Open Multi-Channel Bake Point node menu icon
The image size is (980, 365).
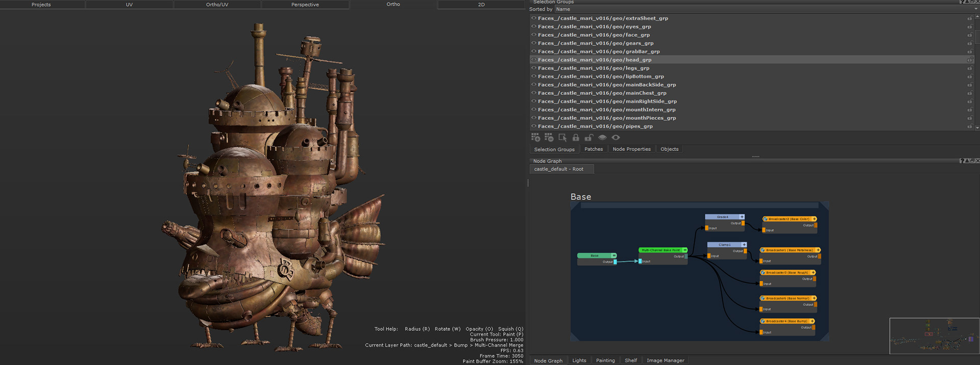[685, 250]
